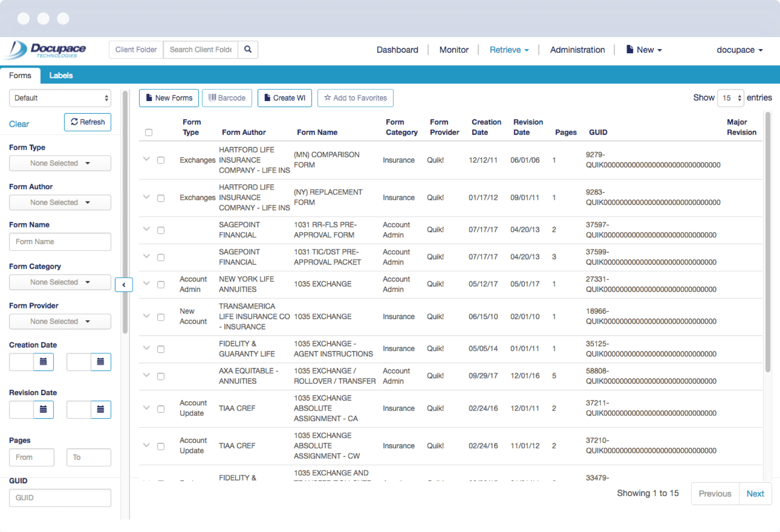Click the filter sidebar vertical scrollbar
The image size is (780, 532).
[x=125, y=212]
